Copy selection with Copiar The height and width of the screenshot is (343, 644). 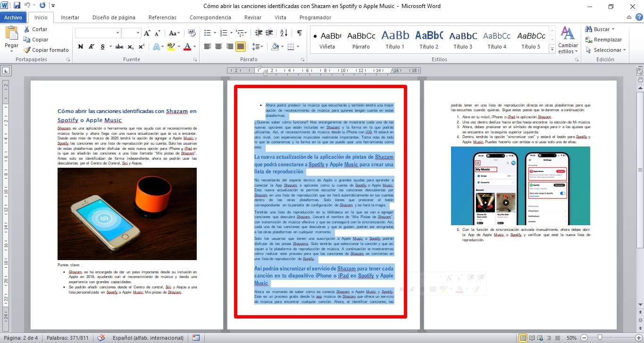(36, 40)
